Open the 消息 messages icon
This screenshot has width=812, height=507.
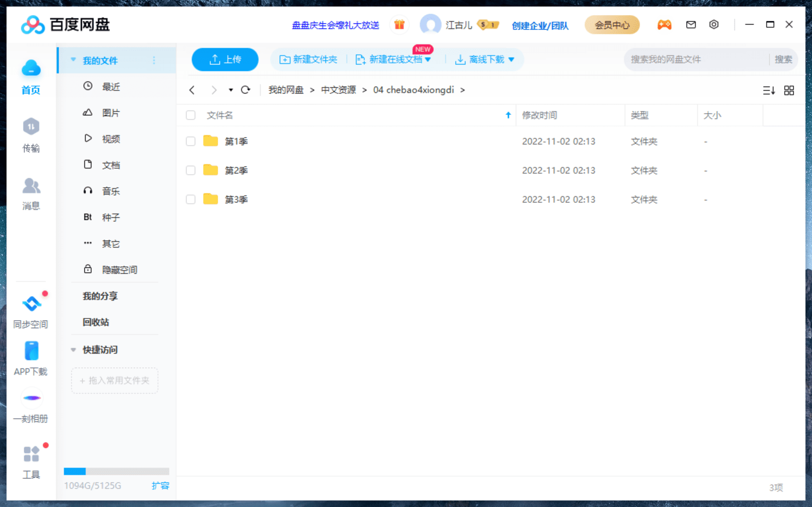31,185
